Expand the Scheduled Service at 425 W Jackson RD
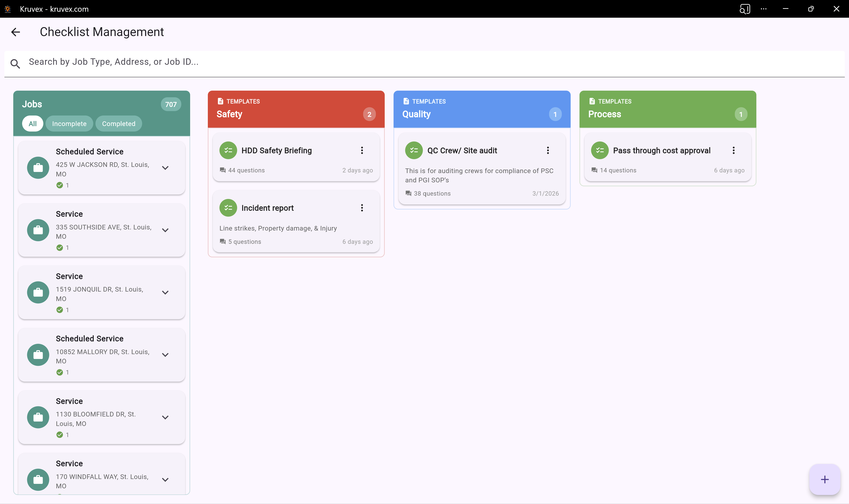Image resolution: width=849 pixels, height=504 pixels. click(x=165, y=167)
